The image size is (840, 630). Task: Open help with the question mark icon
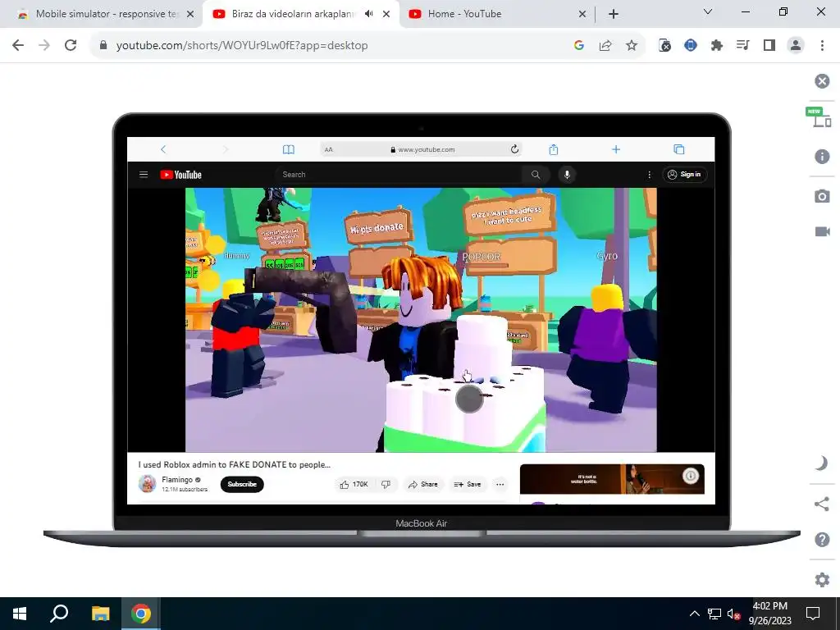822,539
